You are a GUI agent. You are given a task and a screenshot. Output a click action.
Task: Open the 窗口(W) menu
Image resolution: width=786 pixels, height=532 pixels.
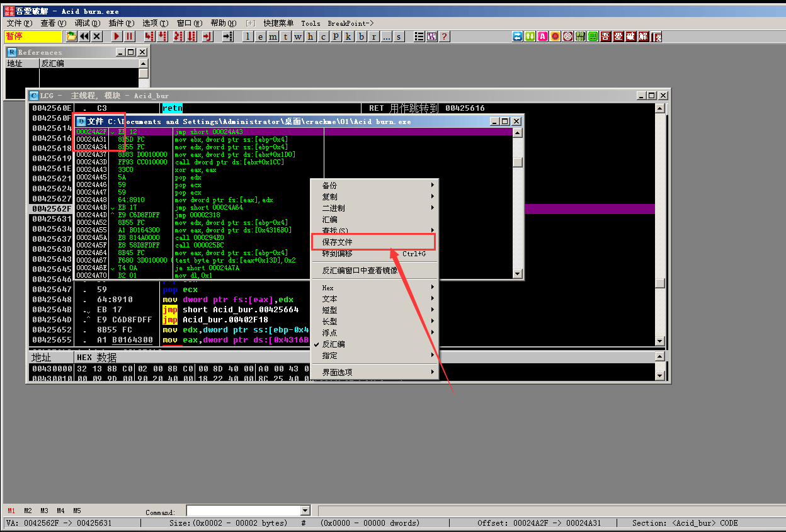tap(190, 23)
